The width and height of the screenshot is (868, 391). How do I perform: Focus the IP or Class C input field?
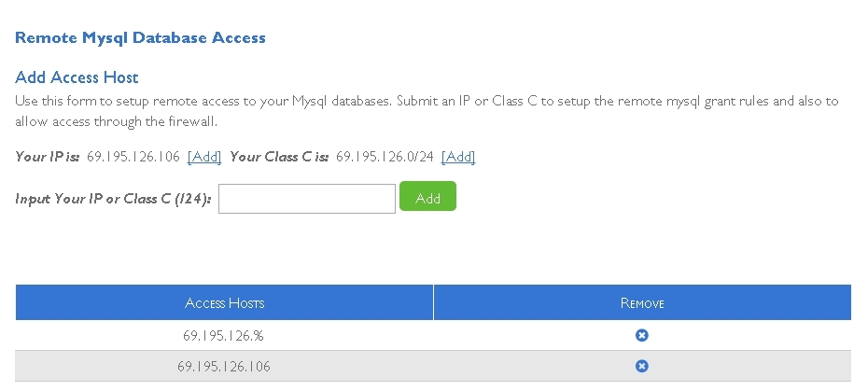(307, 198)
